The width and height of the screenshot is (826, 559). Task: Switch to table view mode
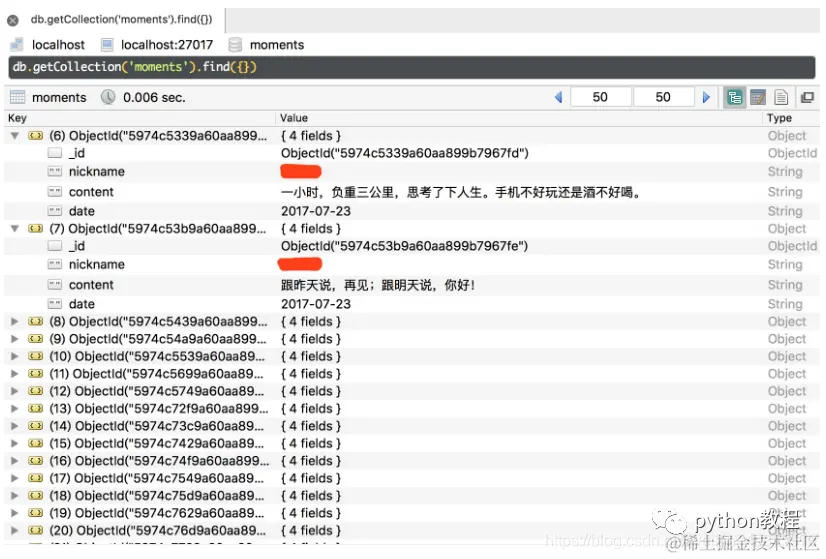[758, 97]
